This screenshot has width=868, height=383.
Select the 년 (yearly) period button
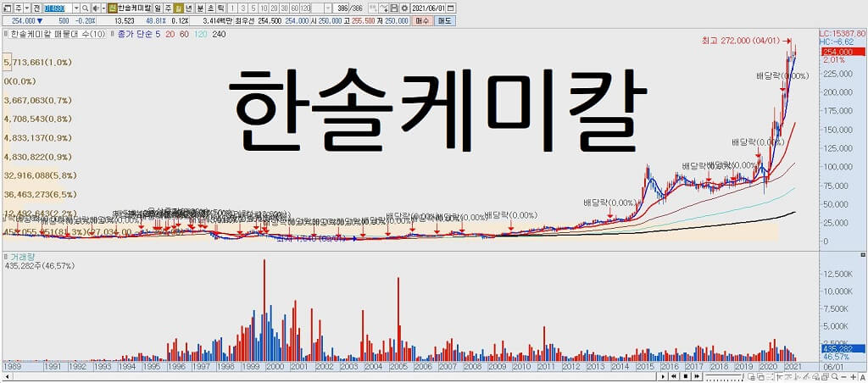pyautogui.click(x=189, y=8)
